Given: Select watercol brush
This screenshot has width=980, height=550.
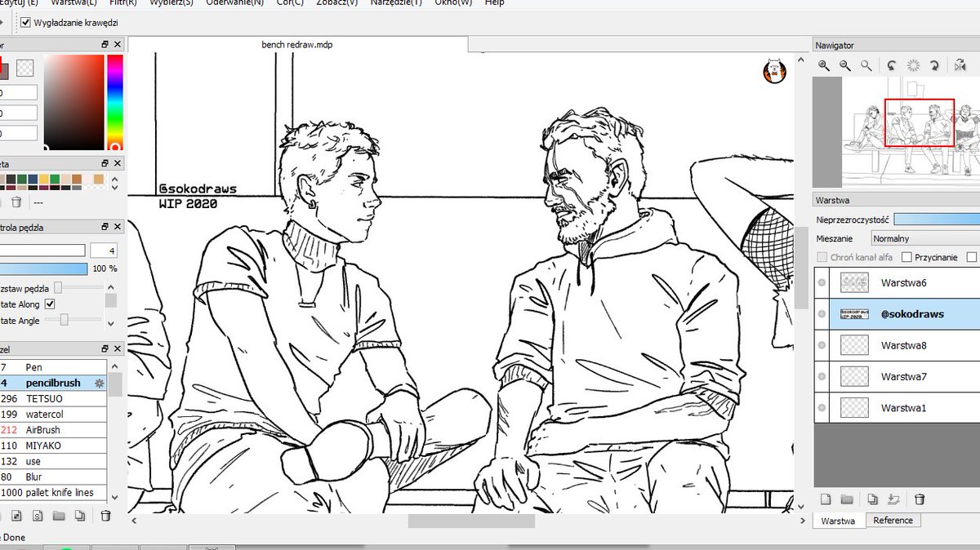Looking at the screenshot, I should coord(53,415).
